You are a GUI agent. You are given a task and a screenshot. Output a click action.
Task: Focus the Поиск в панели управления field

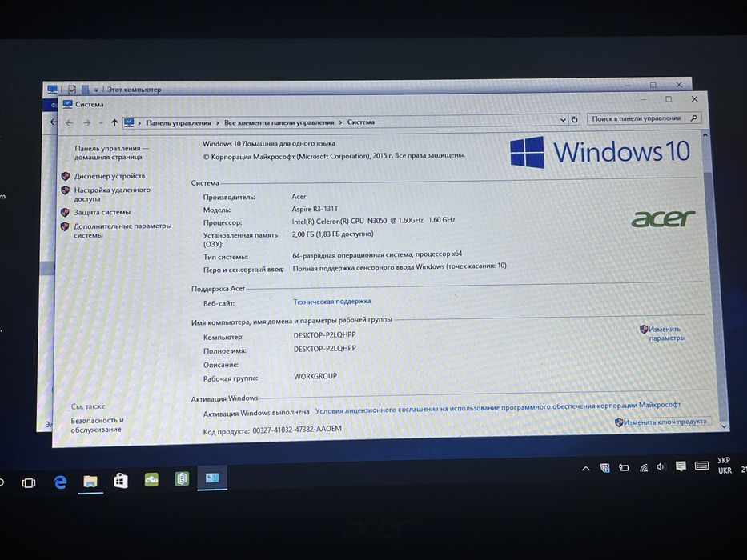pos(644,118)
